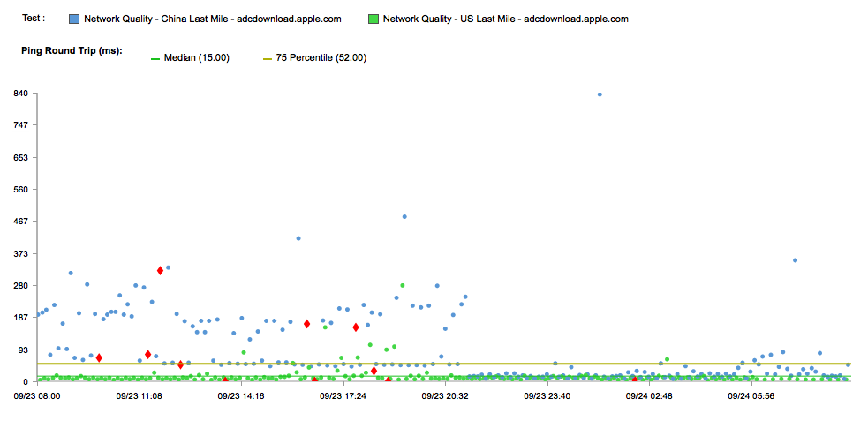Click the y-axis label 373
The height and width of the screenshot is (421, 868).
click(x=20, y=253)
